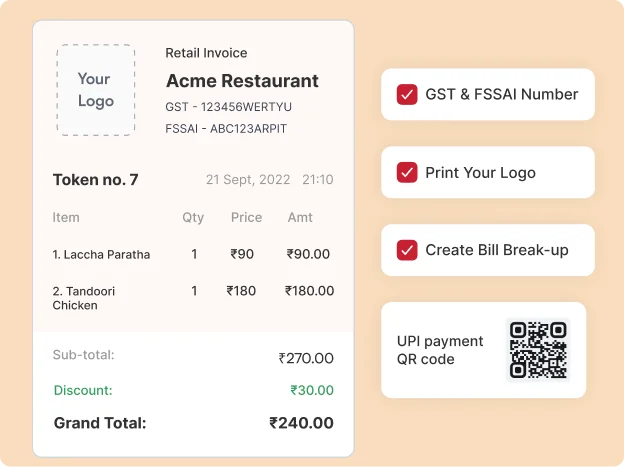Click Token no. 7 label
The width and height of the screenshot is (624, 467).
(x=95, y=180)
